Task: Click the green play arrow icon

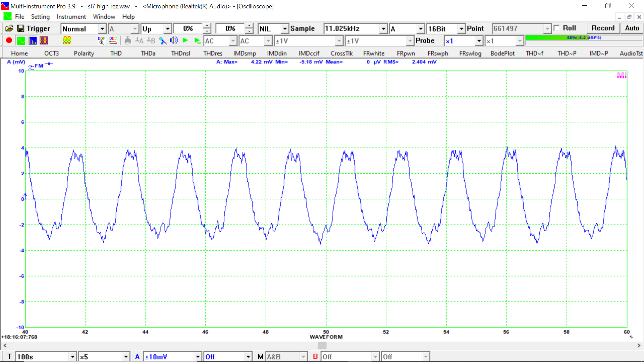Action: click(185, 41)
